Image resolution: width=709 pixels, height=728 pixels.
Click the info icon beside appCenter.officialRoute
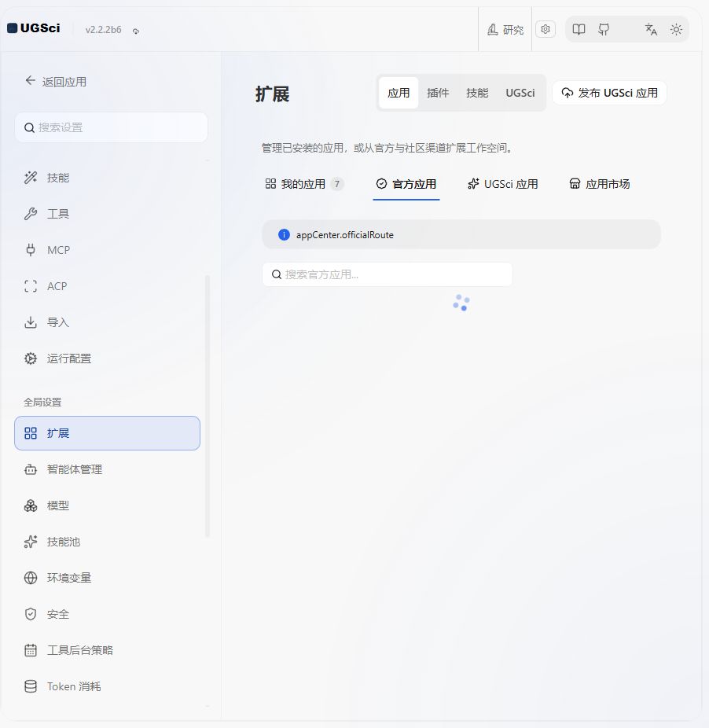pyautogui.click(x=284, y=235)
